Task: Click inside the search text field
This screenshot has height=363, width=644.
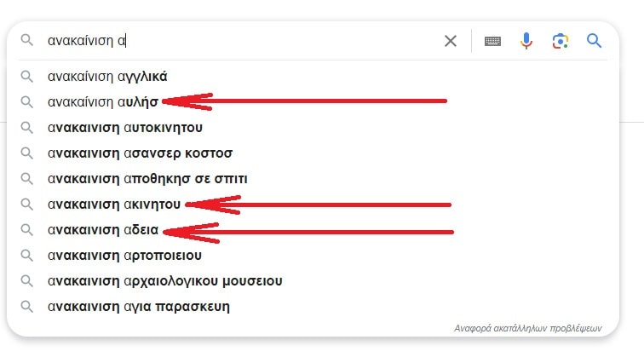Action: (256, 41)
